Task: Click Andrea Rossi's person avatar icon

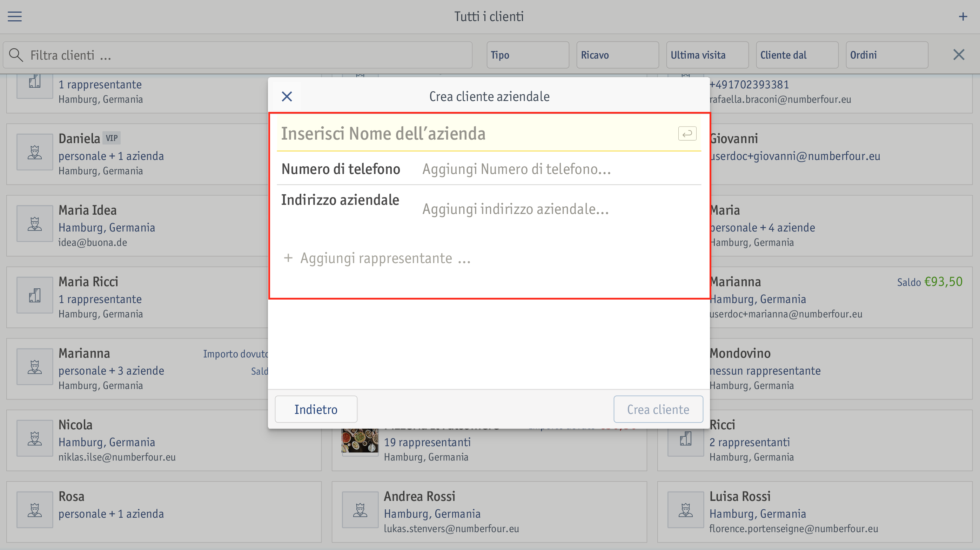Action: (x=360, y=510)
